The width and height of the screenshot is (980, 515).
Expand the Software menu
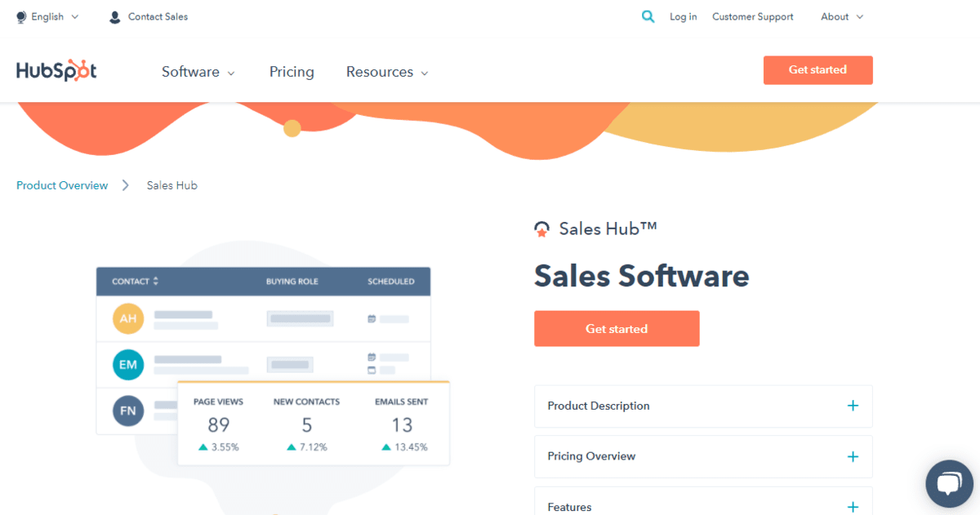198,72
